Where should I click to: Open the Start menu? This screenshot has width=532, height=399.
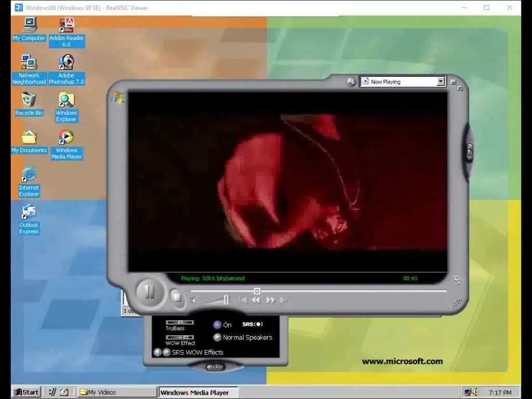(x=26, y=392)
